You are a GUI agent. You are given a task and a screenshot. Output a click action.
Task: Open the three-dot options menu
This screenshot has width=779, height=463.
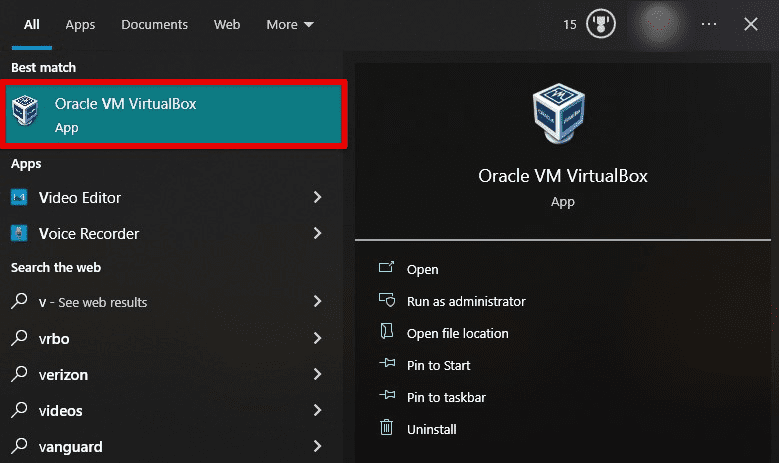pyautogui.click(x=709, y=24)
